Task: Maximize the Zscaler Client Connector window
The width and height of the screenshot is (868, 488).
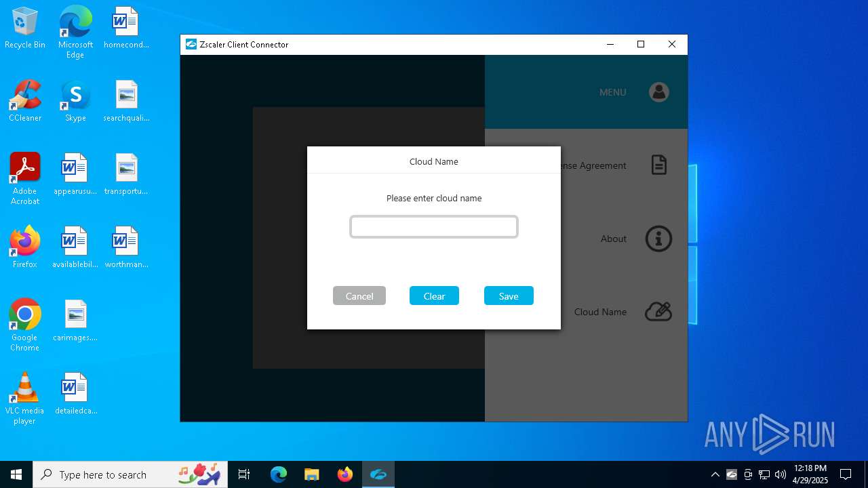Action: 641,44
